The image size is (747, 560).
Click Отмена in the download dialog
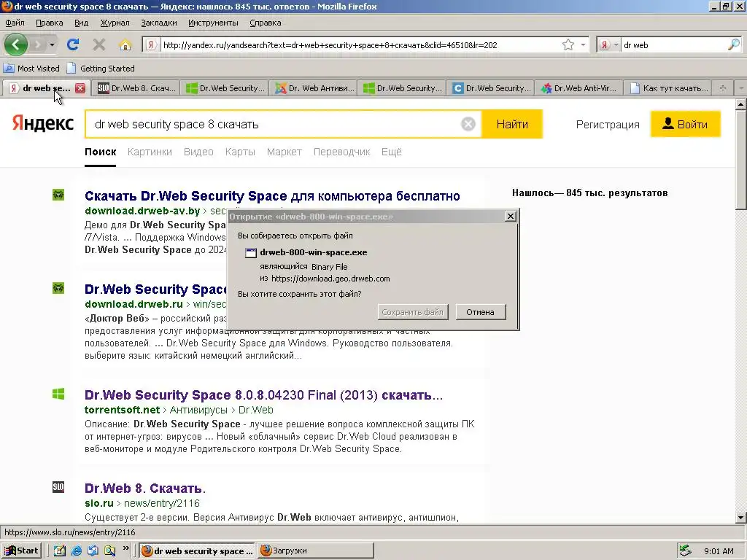(x=480, y=312)
